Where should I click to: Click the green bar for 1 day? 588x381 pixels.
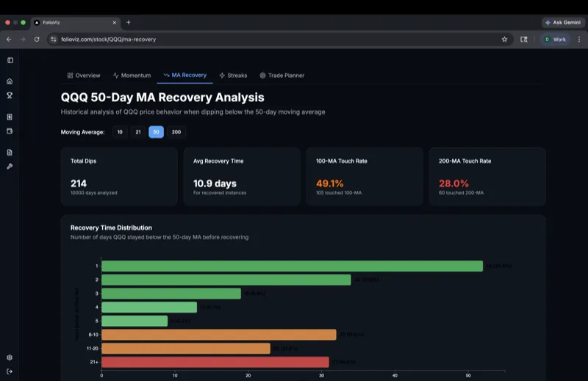(292, 266)
